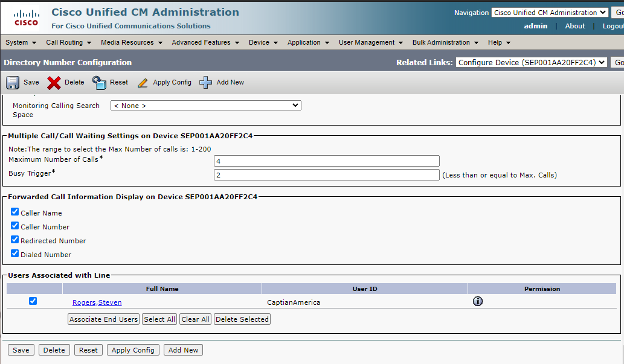Click the Save floppy disk icon
Image resolution: width=624 pixels, height=364 pixels.
pyautogui.click(x=12, y=82)
